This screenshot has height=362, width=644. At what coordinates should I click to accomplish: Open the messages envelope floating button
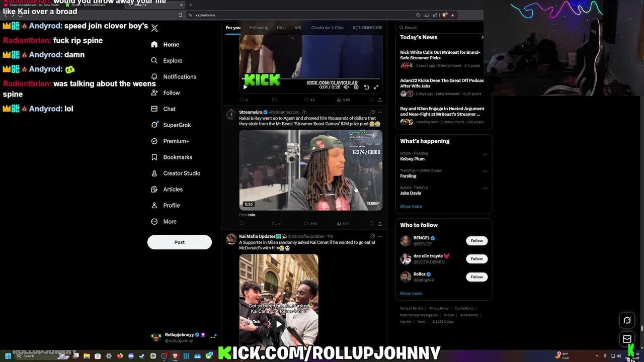point(627,339)
